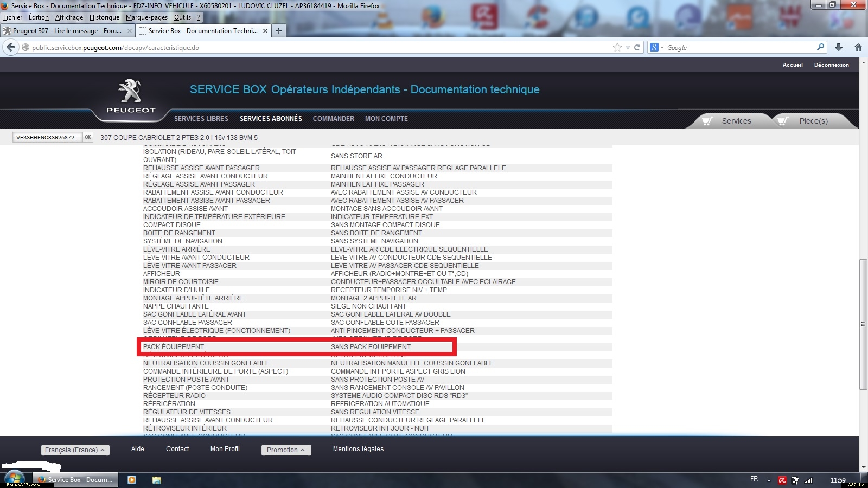Expand the Promotion dropdown
Screen dimensions: 868x488
pyautogui.click(x=286, y=450)
